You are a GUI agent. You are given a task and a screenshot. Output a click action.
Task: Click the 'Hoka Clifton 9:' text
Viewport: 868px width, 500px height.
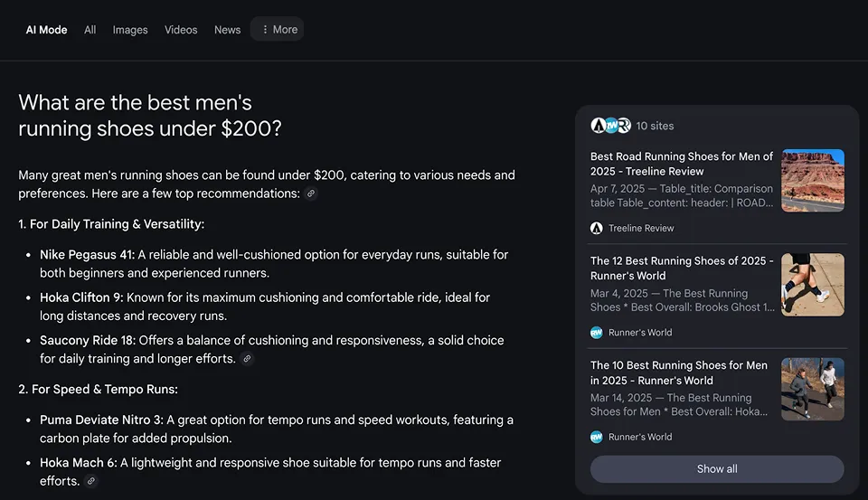pyautogui.click(x=81, y=297)
